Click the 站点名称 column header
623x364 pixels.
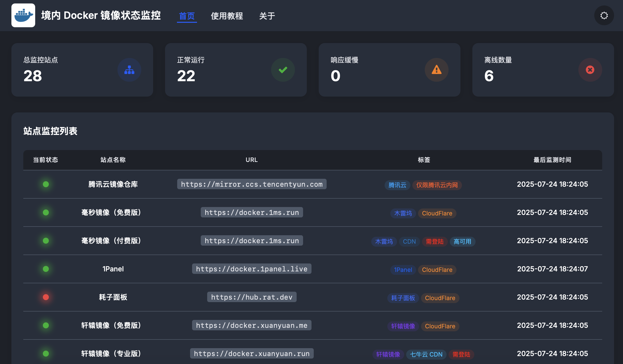113,160
